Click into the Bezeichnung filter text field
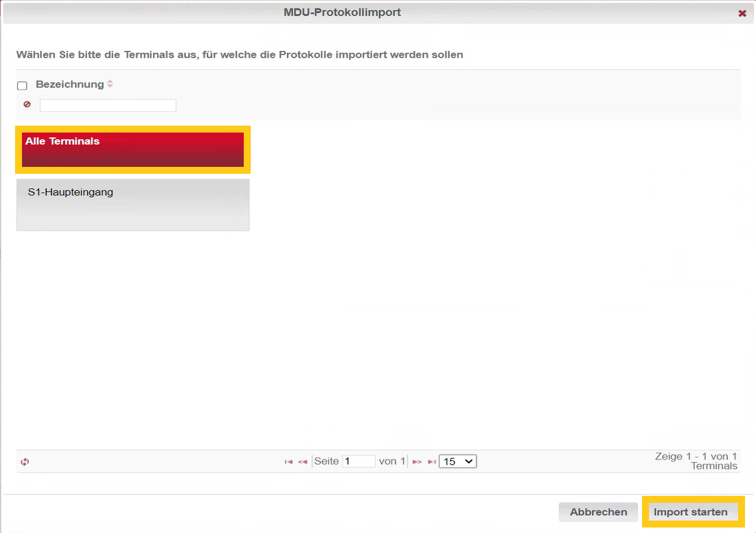Screen dimensions: 756x533 tap(108, 105)
